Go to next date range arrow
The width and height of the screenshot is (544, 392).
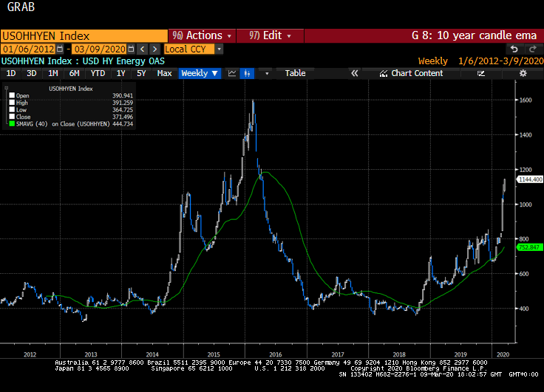[155, 49]
